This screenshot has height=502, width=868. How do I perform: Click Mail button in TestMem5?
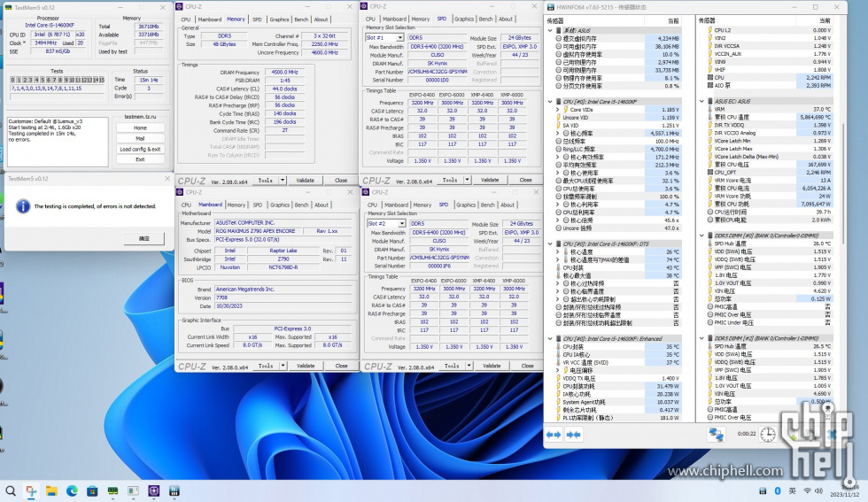coord(140,138)
